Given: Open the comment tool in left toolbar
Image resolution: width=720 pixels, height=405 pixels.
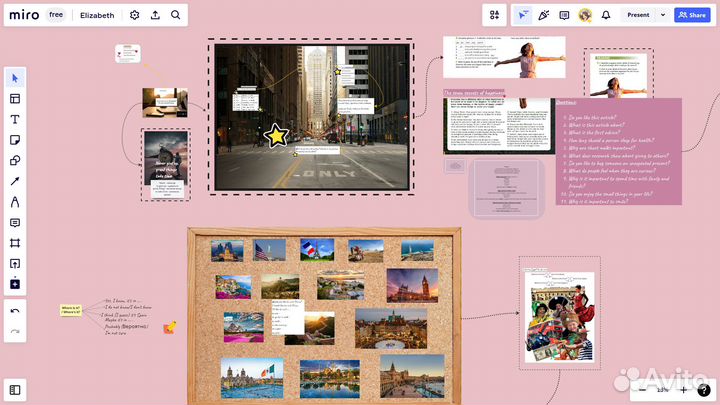Looking at the screenshot, I should [15, 222].
